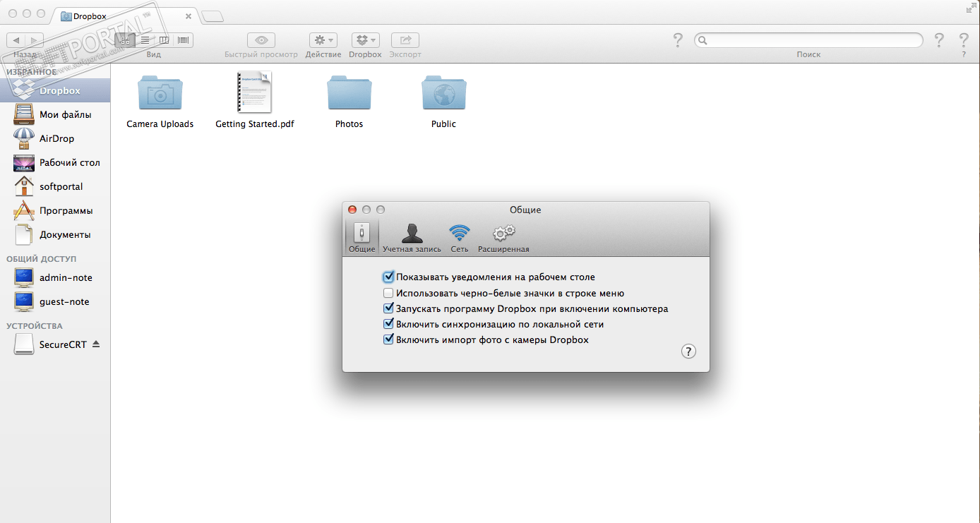Click the Быстрый просмотр eye icon
The image size is (980, 523).
[261, 40]
